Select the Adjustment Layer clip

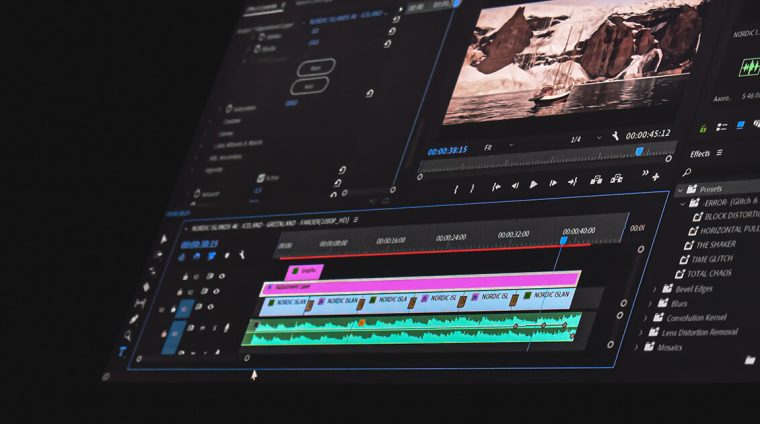click(x=420, y=282)
